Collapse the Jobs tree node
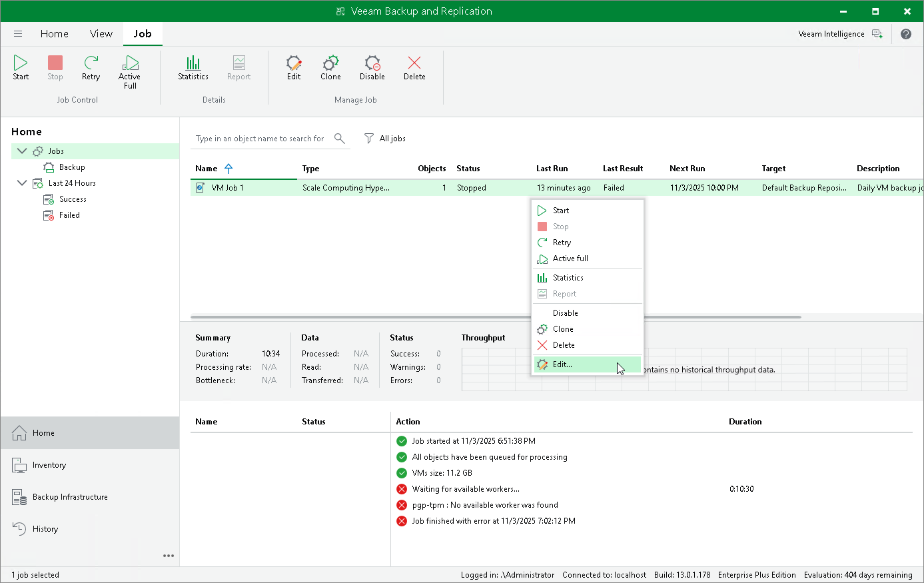This screenshot has width=924, height=583. click(22, 151)
